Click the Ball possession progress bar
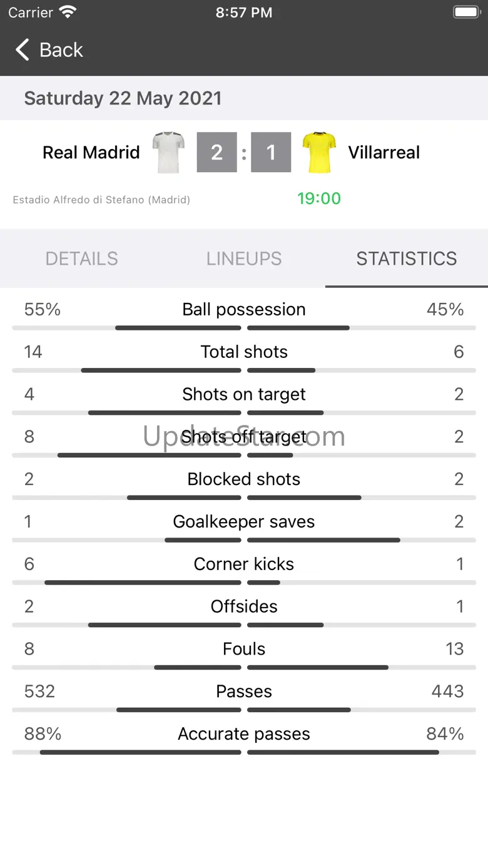Viewport: 488px width, 868px height. pyautogui.click(x=244, y=328)
